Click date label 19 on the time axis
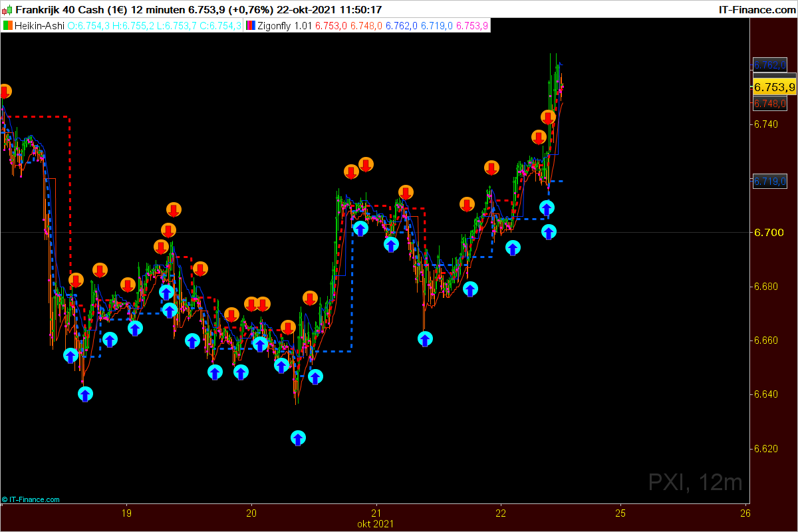The height and width of the screenshot is (532, 798). point(127,513)
